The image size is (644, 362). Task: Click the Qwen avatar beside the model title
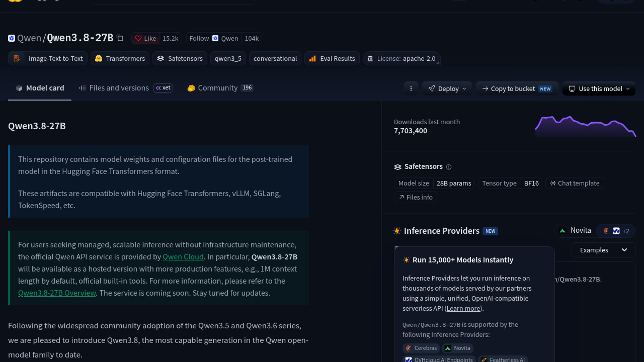(x=11, y=38)
